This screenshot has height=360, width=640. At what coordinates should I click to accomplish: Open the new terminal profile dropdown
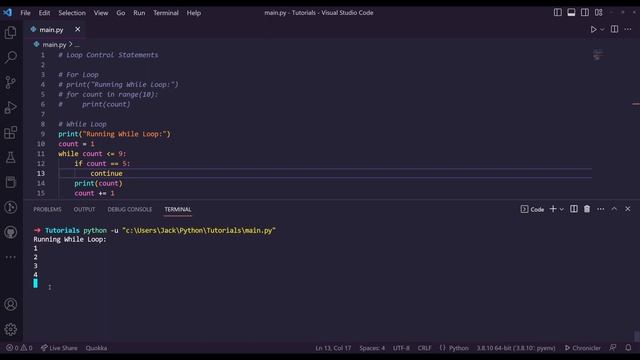[562, 209]
